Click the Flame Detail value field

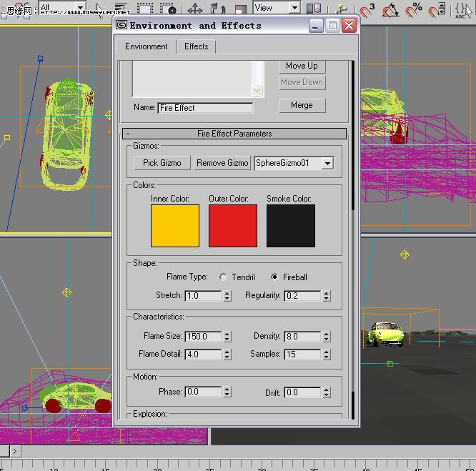coord(203,355)
